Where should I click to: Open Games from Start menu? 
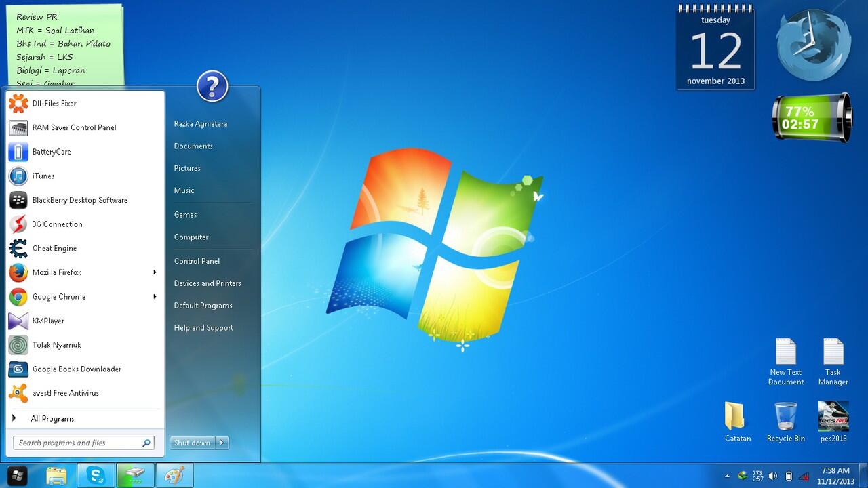click(x=185, y=215)
